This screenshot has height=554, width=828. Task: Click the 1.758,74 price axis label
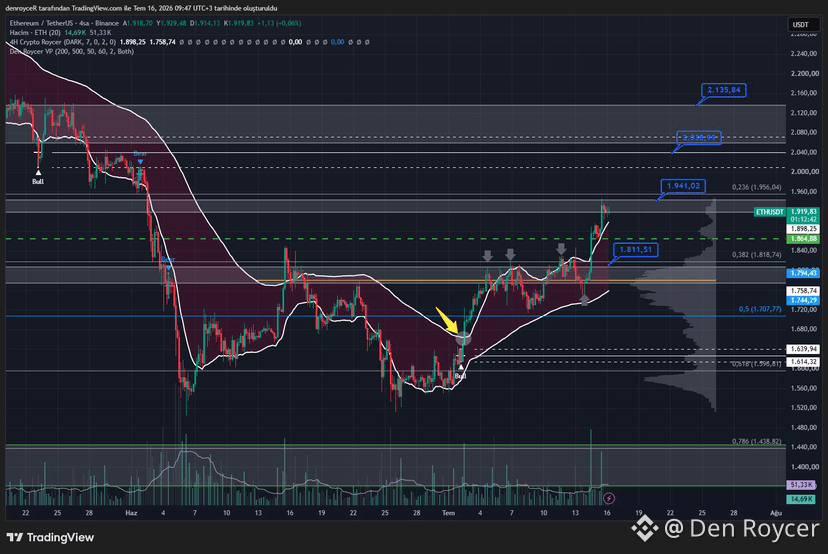(x=803, y=290)
